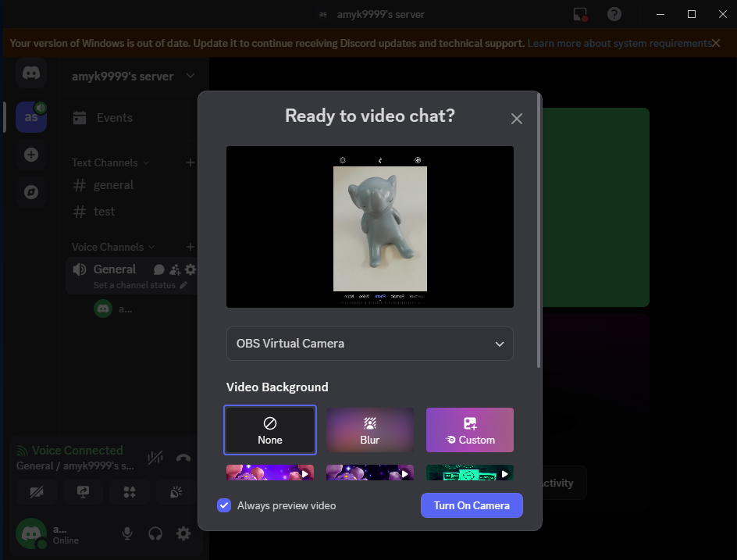Click Turn On Camera button

click(472, 505)
